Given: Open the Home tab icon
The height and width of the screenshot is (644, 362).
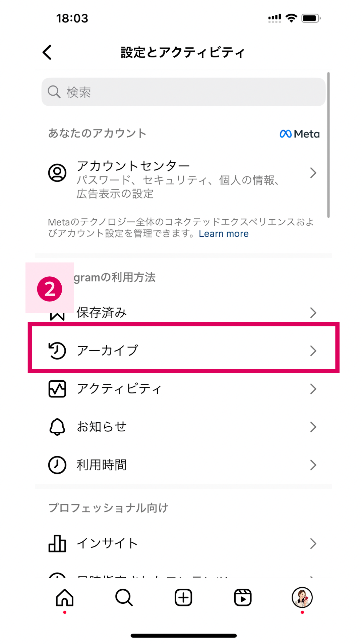Looking at the screenshot, I should (x=65, y=598).
